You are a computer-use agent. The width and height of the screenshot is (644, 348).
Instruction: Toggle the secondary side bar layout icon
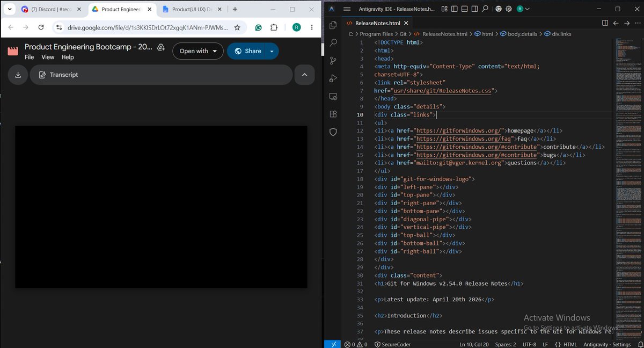tap(474, 9)
